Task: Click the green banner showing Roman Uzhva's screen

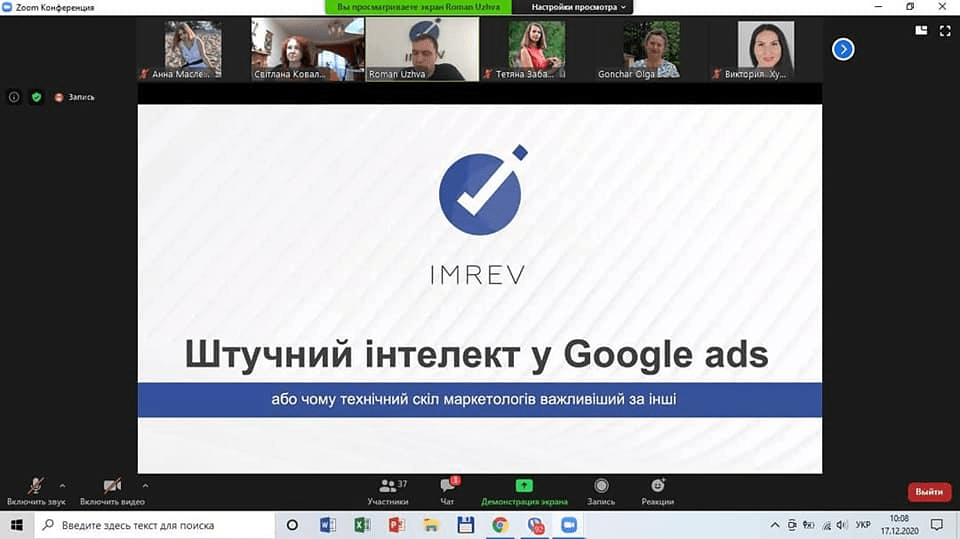Action: tap(418, 7)
